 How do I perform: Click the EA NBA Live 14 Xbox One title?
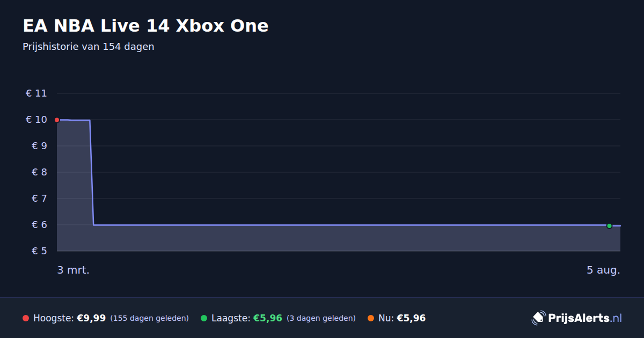point(145,25)
